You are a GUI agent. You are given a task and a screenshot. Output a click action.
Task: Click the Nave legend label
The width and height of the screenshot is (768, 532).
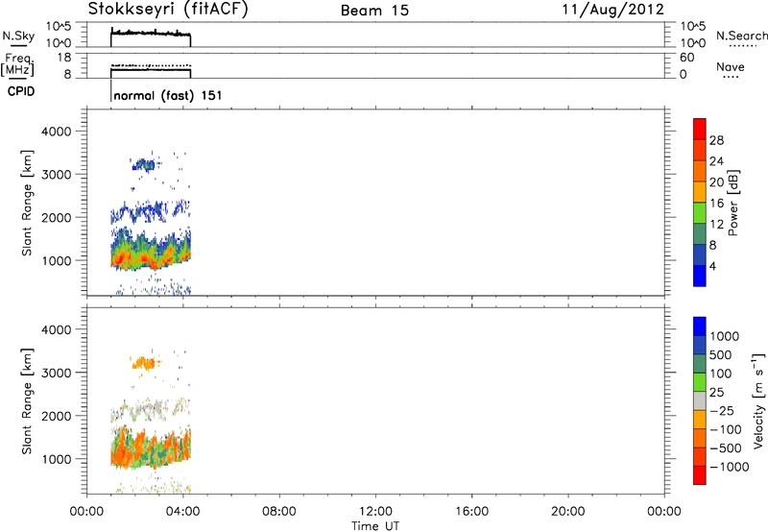point(731,66)
